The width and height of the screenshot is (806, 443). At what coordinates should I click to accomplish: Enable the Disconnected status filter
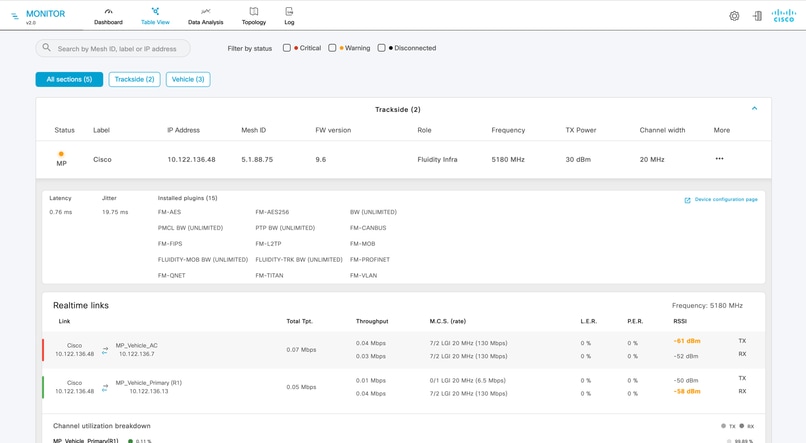(x=381, y=48)
